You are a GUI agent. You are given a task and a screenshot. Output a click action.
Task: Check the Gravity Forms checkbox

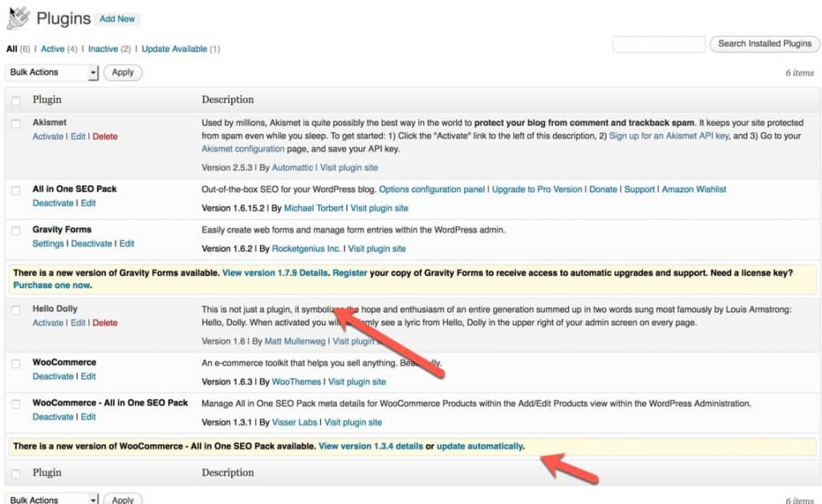(x=16, y=230)
